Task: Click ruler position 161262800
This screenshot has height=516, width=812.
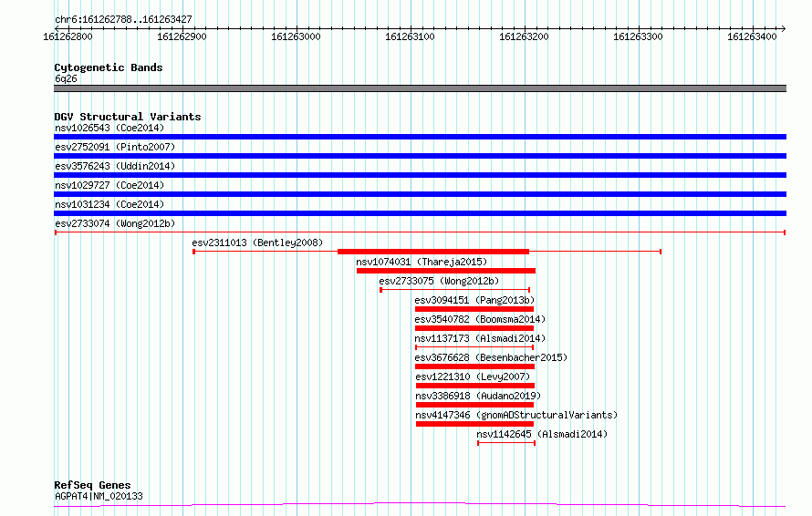Action: pyautogui.click(x=68, y=36)
